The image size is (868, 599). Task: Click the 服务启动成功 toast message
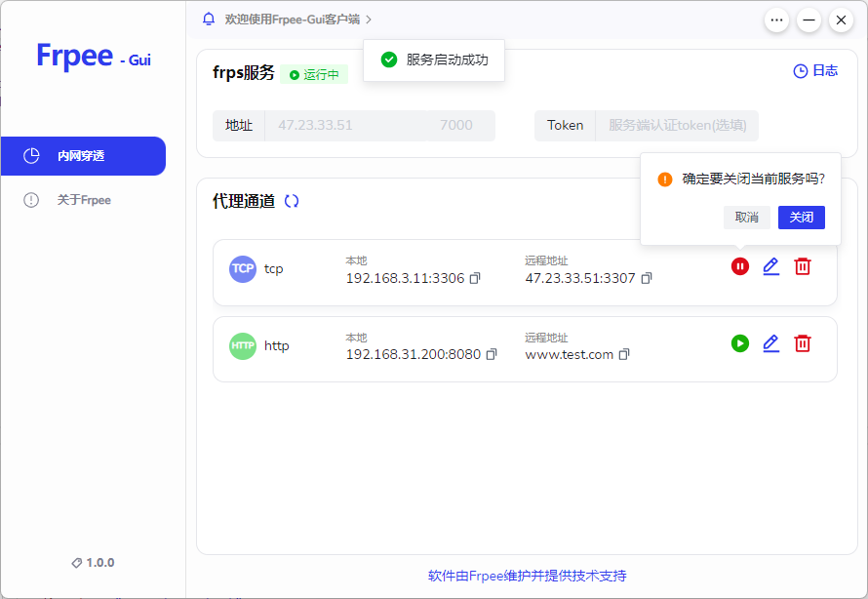click(434, 60)
